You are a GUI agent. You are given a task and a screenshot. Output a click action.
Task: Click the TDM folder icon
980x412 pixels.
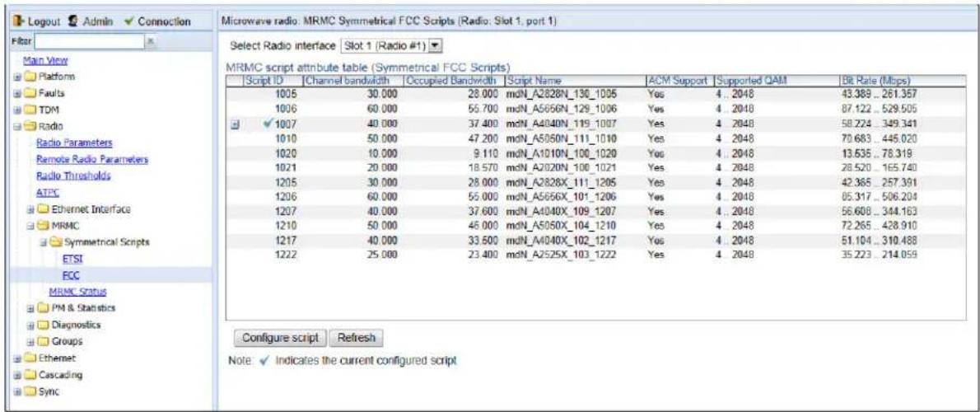coord(31,110)
